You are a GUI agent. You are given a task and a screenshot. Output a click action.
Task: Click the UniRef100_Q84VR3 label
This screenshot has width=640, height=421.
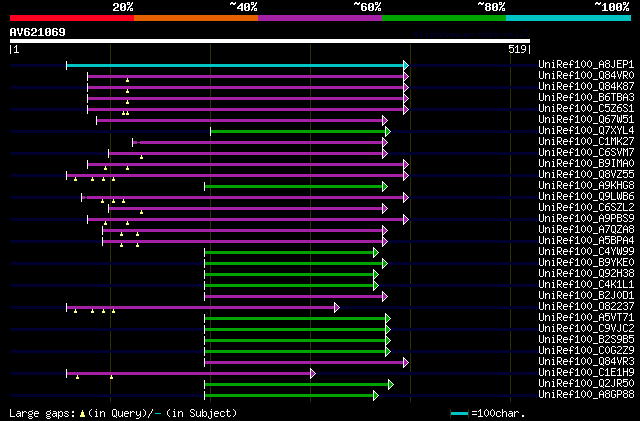pos(586,362)
